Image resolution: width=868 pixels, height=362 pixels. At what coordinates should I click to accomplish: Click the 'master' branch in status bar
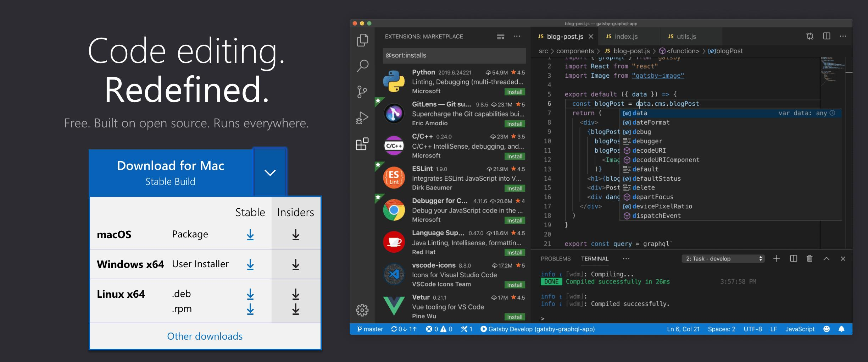(x=370, y=329)
